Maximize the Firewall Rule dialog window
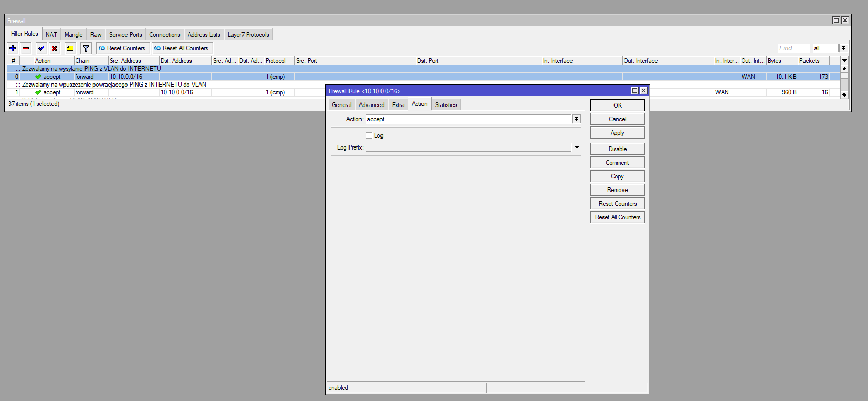 click(x=634, y=91)
